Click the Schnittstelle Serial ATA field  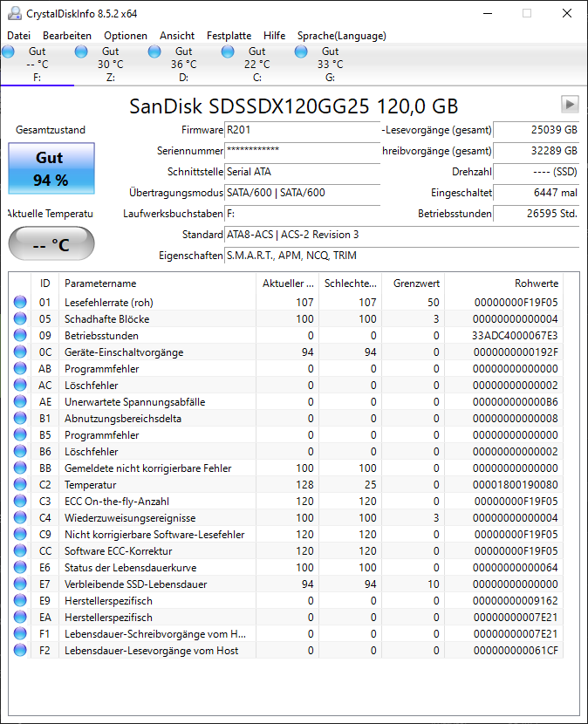pyautogui.click(x=302, y=172)
